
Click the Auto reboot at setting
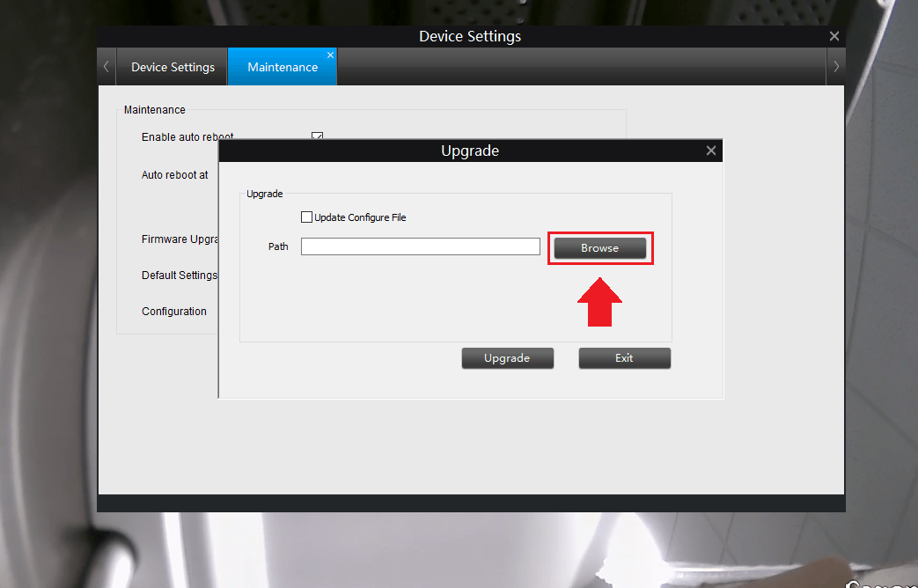pos(174,174)
